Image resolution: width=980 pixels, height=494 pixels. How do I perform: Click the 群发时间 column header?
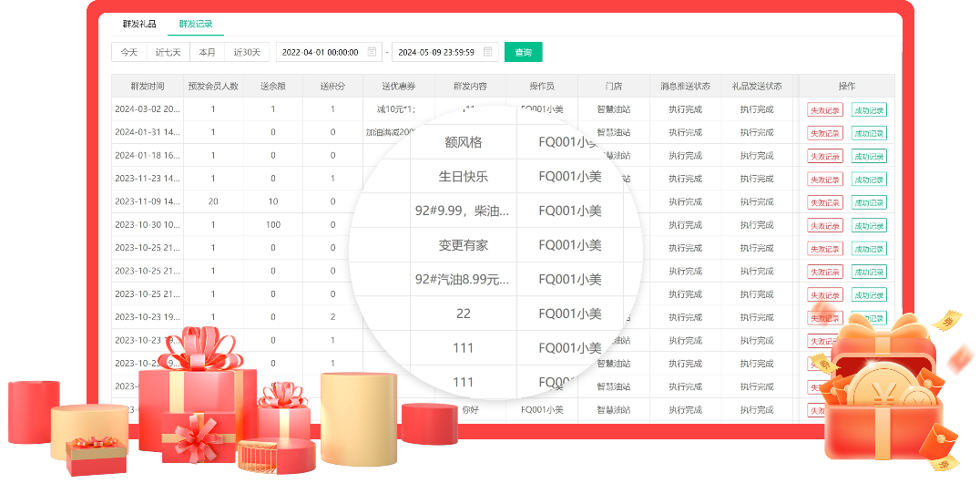pyautogui.click(x=148, y=86)
